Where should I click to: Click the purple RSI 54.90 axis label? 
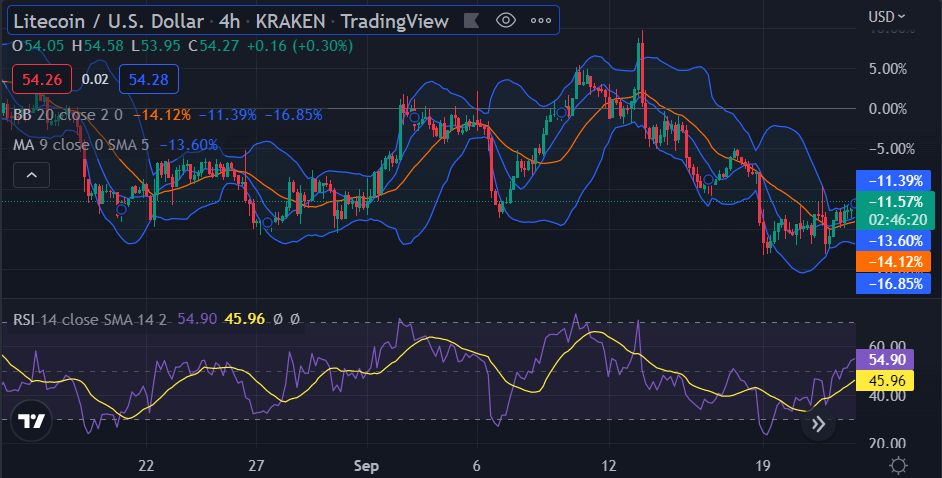click(885, 360)
